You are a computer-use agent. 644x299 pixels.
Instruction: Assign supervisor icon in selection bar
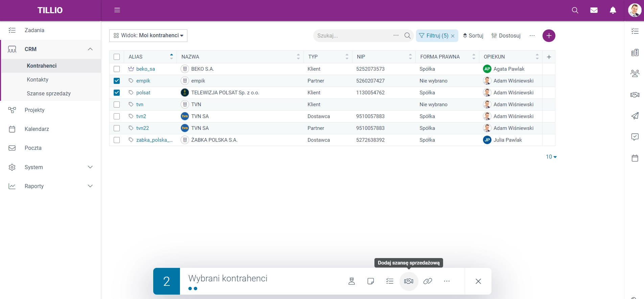pyautogui.click(x=352, y=281)
